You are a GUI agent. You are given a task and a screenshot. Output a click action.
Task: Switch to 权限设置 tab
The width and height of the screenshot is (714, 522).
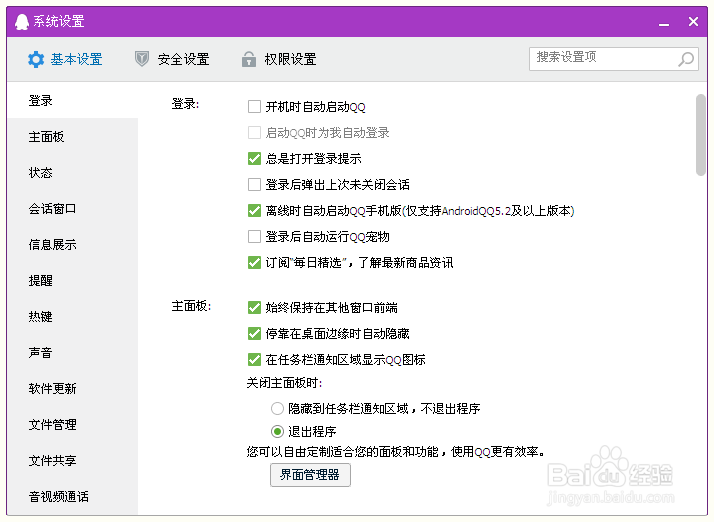[279, 59]
